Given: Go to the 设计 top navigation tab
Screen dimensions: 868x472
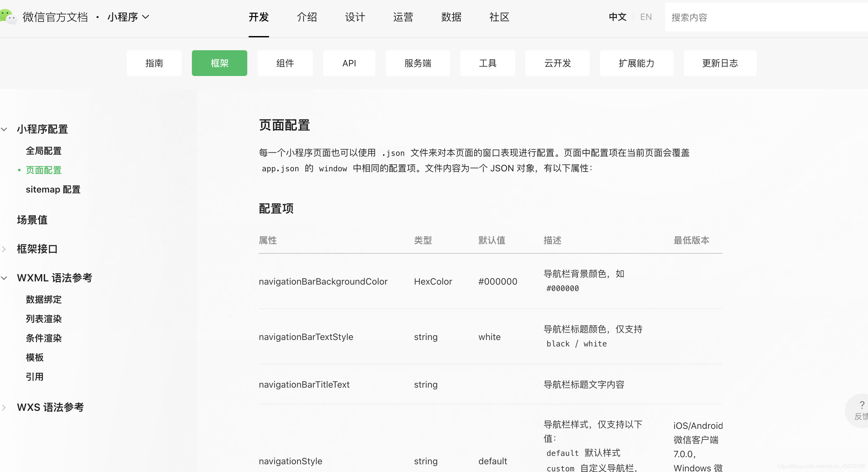Looking at the screenshot, I should point(355,17).
